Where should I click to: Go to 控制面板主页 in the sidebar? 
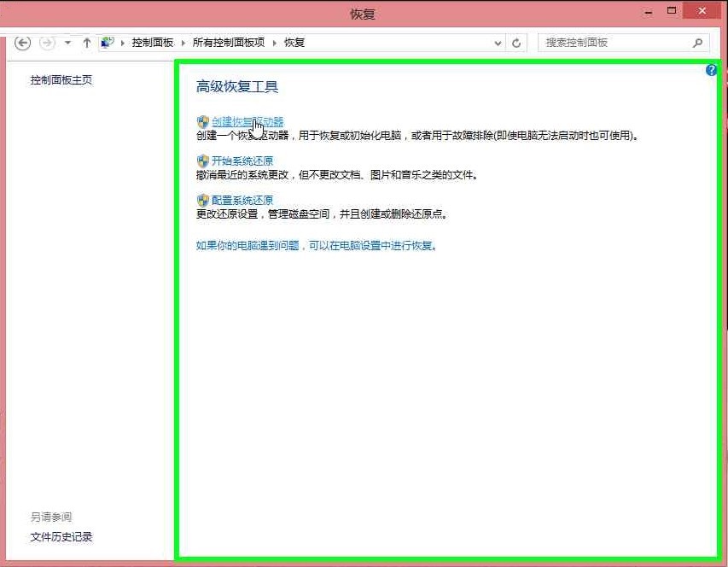[61, 80]
